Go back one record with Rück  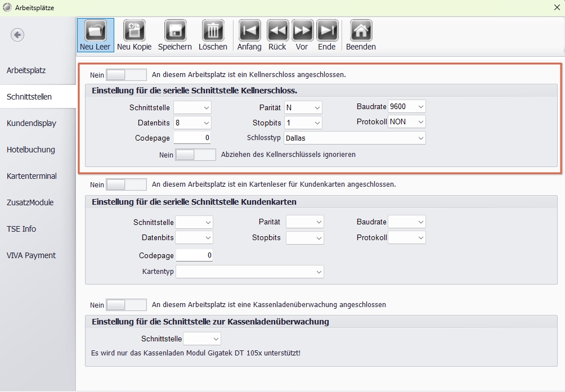click(x=277, y=35)
